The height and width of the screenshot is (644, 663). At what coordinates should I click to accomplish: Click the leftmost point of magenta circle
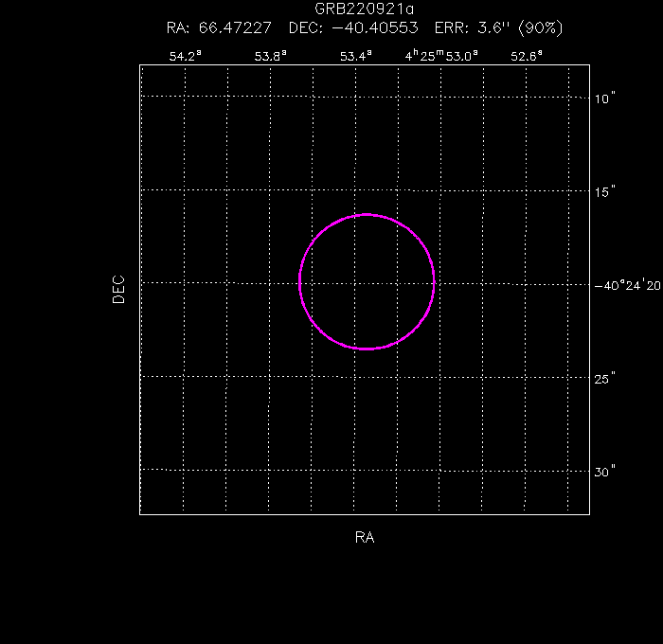(x=299, y=282)
